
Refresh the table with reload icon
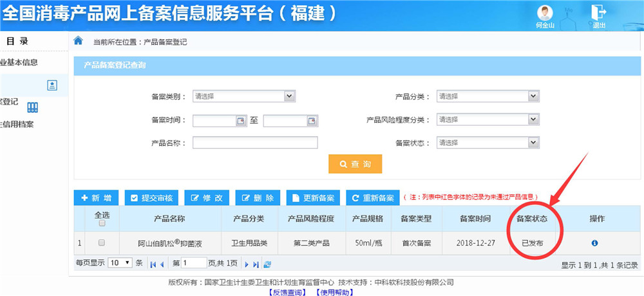coord(267,264)
